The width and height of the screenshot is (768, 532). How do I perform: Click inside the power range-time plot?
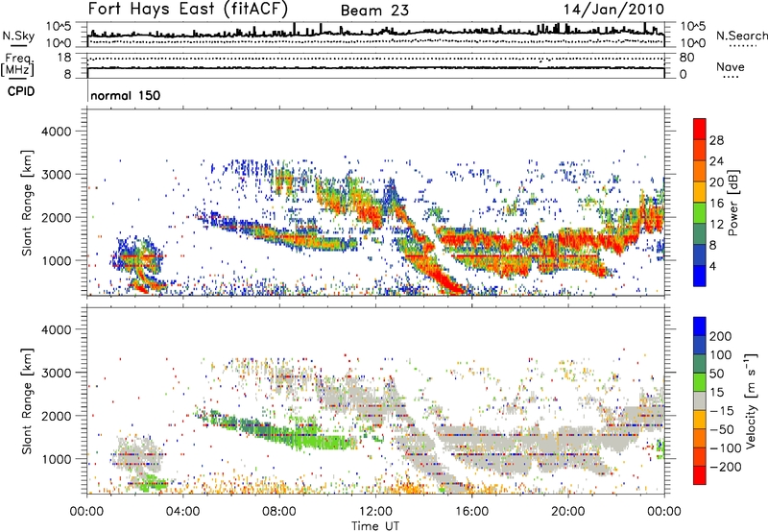click(375, 203)
